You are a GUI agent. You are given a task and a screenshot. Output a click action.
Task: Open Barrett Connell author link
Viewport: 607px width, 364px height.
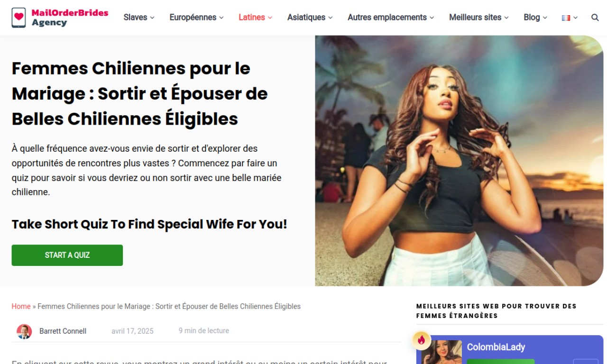point(63,331)
